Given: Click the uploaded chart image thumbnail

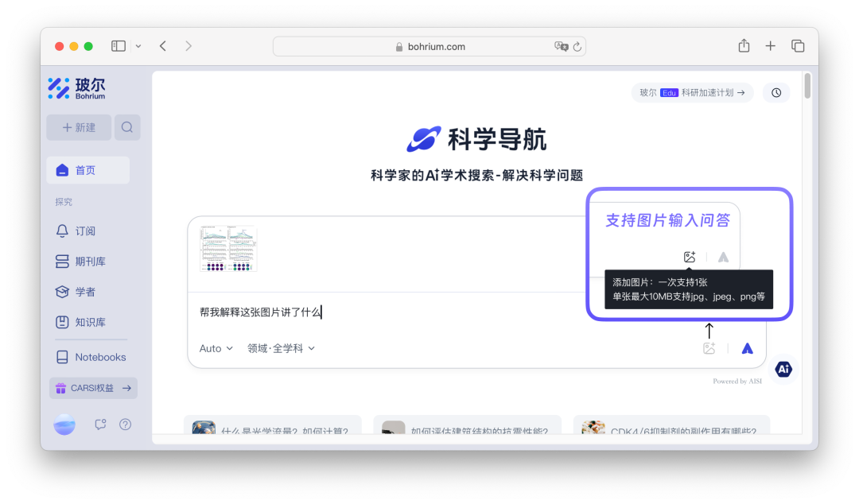Looking at the screenshot, I should coord(227,247).
